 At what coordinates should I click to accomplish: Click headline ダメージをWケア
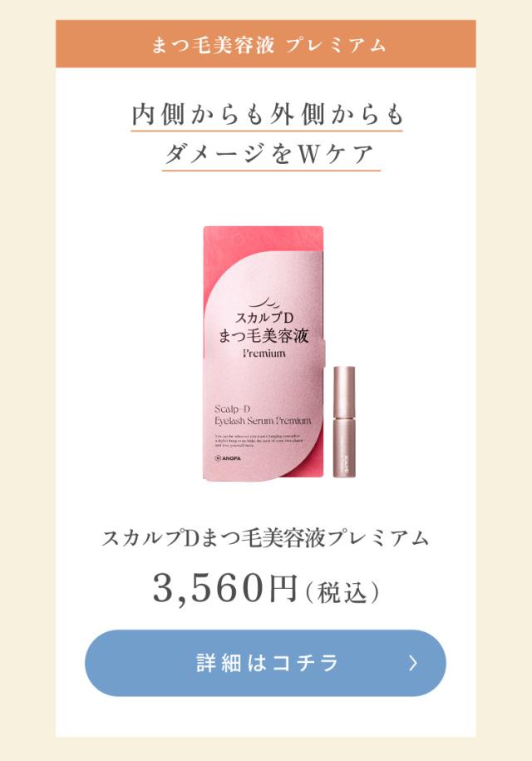tap(271, 155)
